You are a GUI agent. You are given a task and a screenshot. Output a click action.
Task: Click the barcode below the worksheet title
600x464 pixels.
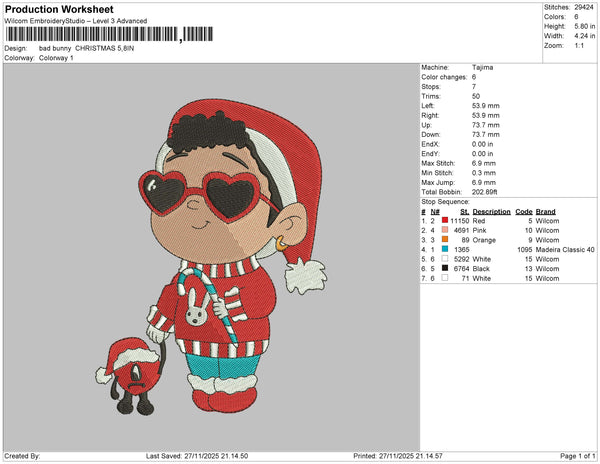(95, 34)
